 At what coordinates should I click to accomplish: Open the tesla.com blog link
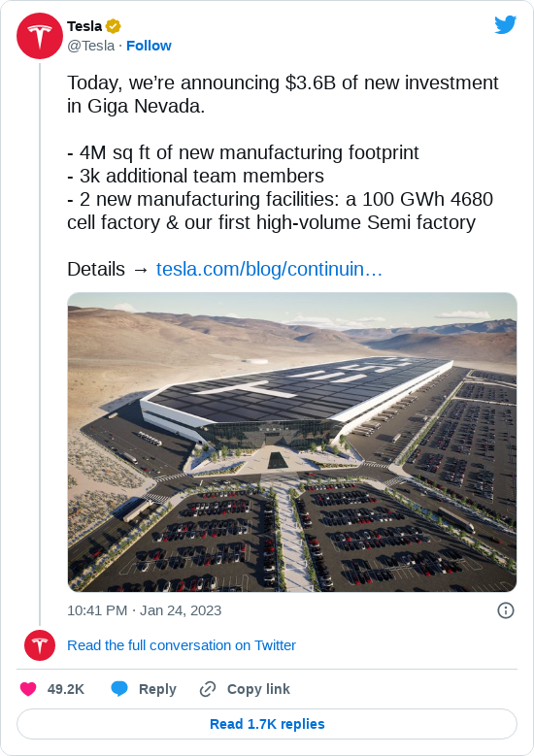point(269,269)
